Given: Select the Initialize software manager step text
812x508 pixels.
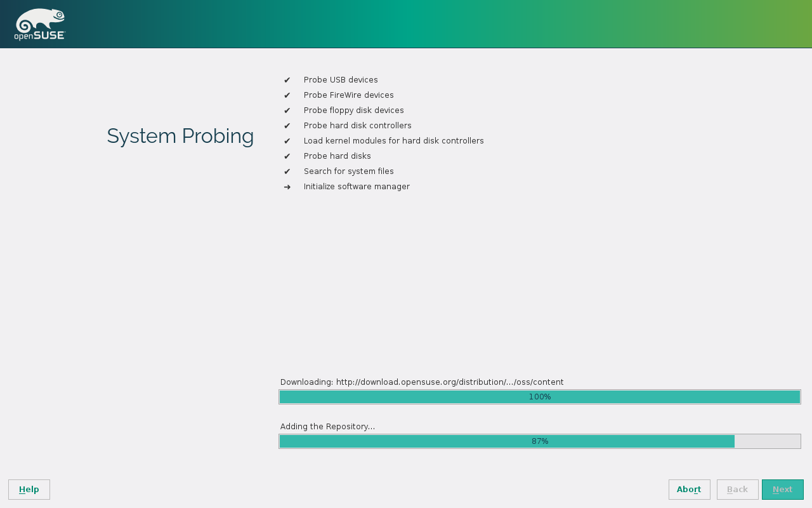Looking at the screenshot, I should [357, 187].
